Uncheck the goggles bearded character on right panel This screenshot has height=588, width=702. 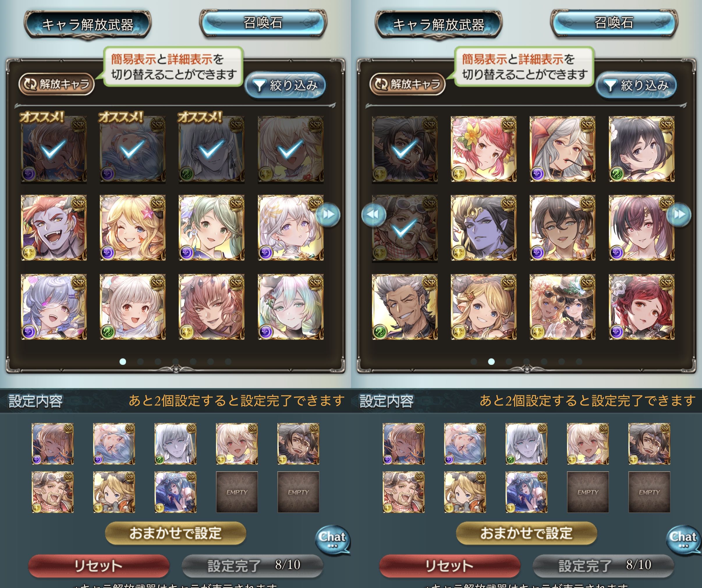(405, 228)
